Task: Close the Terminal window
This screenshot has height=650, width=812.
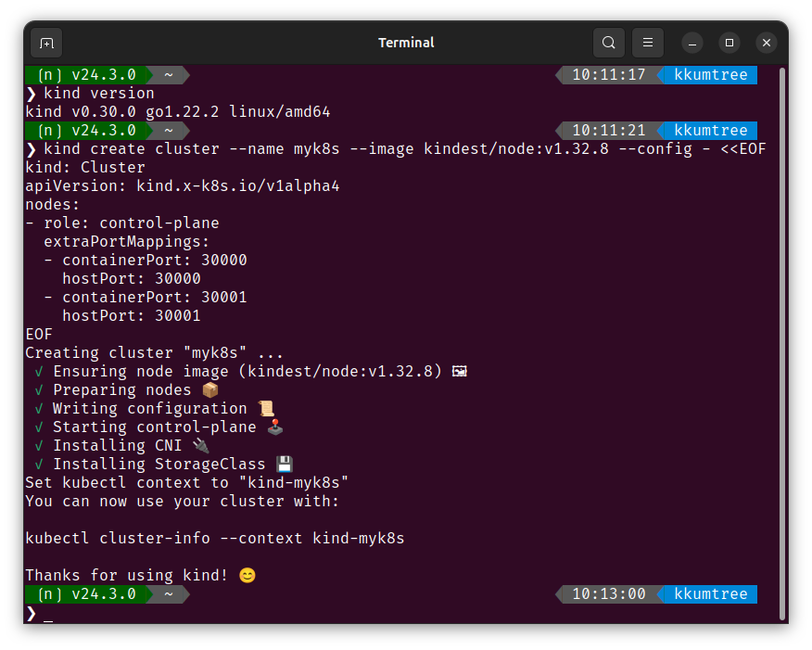Action: (x=767, y=43)
